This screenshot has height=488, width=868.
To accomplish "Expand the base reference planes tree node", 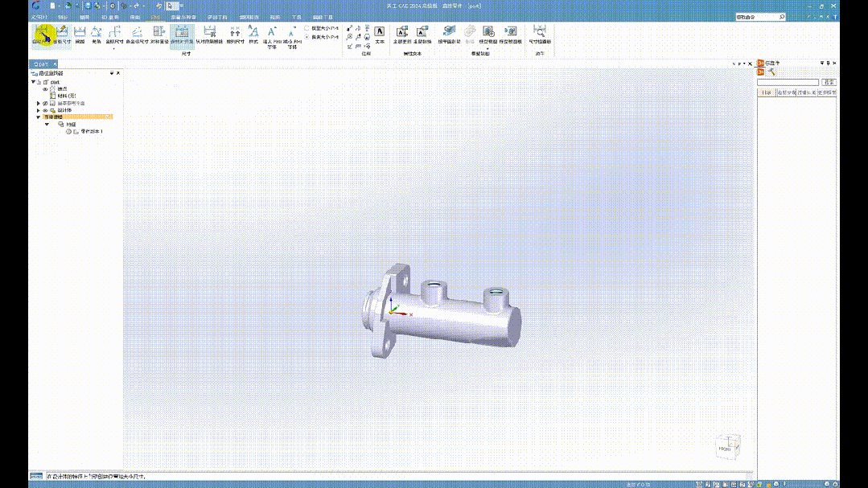I will point(39,103).
